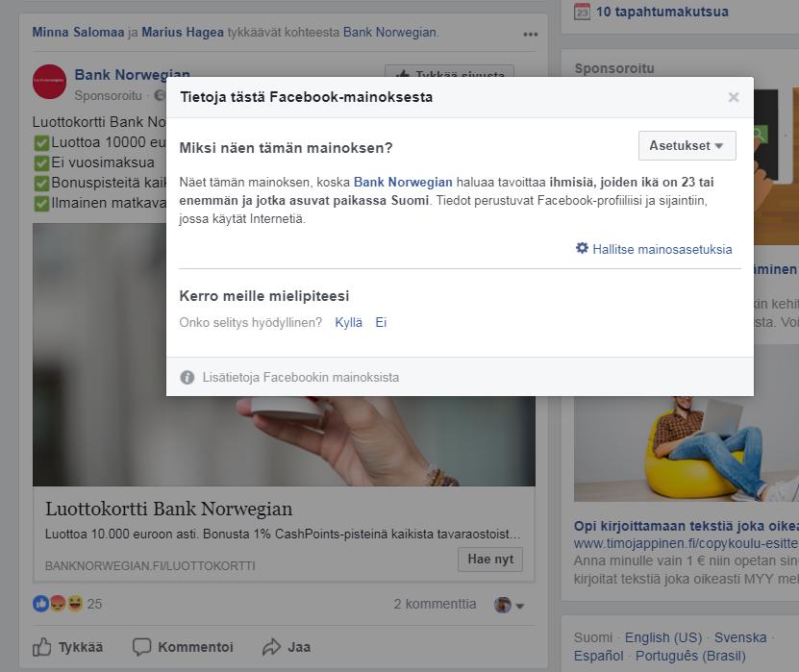
Task: Click the Sponsoroitu label under Bank Norwegian
Action: point(108,96)
